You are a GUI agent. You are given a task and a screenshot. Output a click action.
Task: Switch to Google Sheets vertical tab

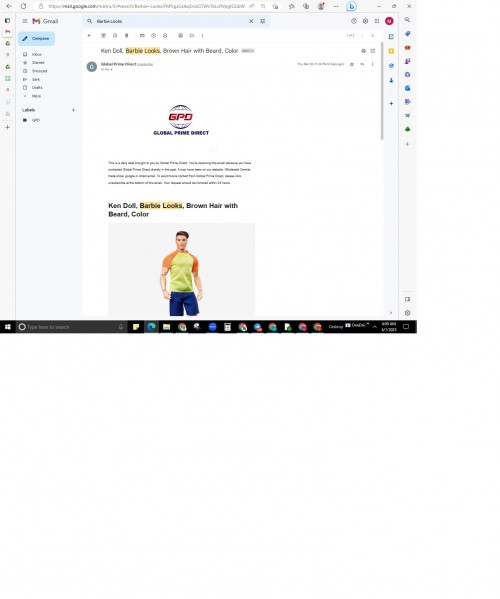point(7,78)
